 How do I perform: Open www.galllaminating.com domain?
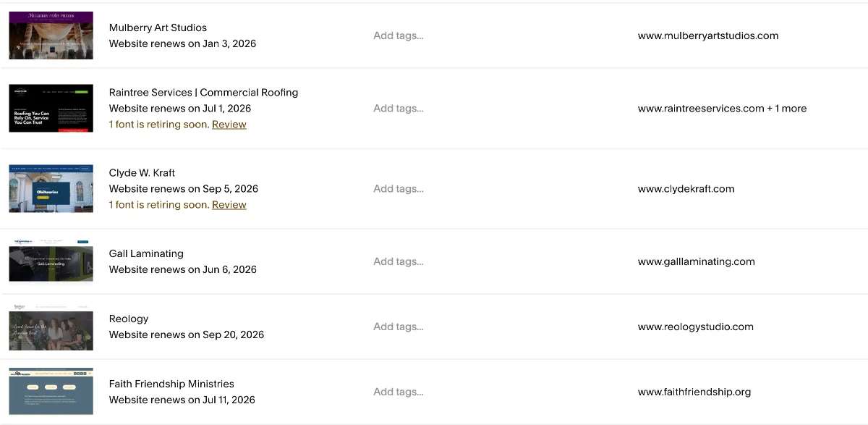pos(696,261)
